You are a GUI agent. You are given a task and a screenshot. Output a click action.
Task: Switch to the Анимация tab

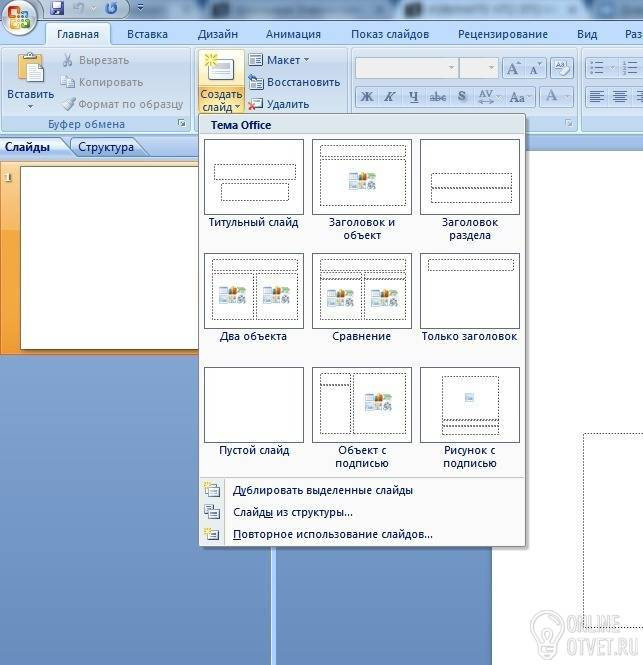[x=293, y=34]
